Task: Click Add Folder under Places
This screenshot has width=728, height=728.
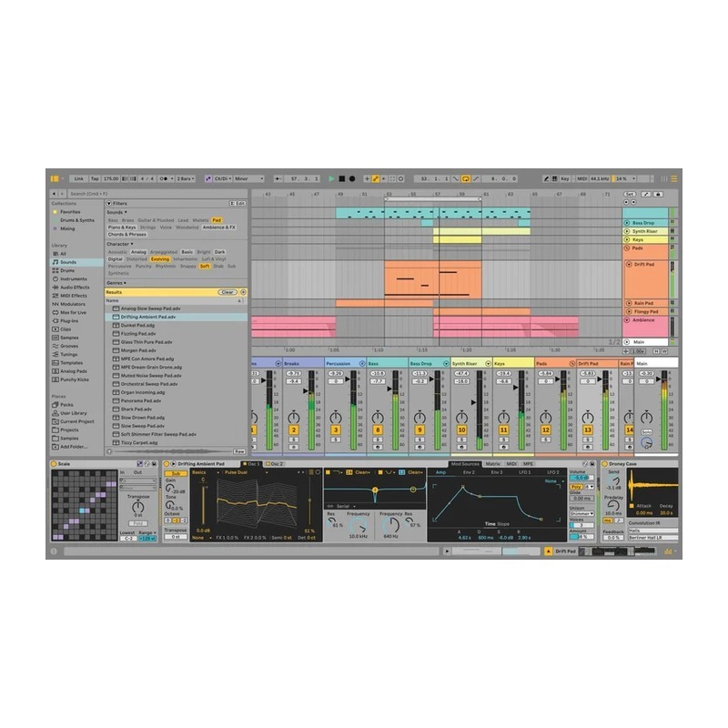Action: coord(74,447)
